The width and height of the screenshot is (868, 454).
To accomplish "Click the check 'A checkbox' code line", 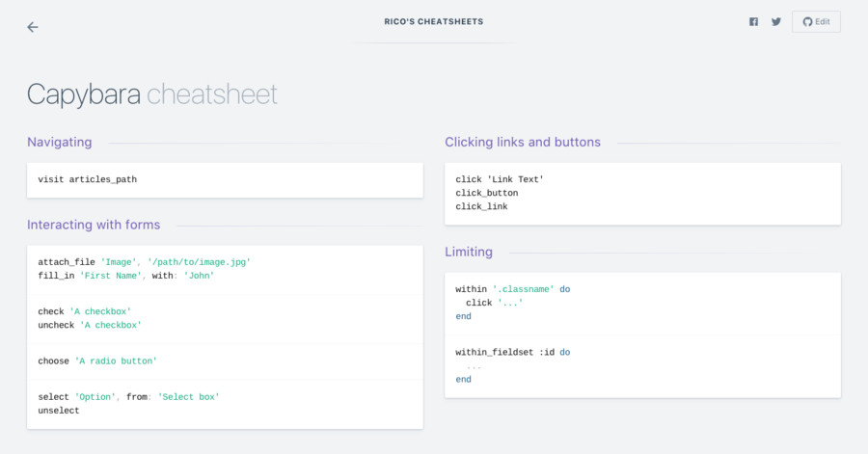I will click(84, 311).
